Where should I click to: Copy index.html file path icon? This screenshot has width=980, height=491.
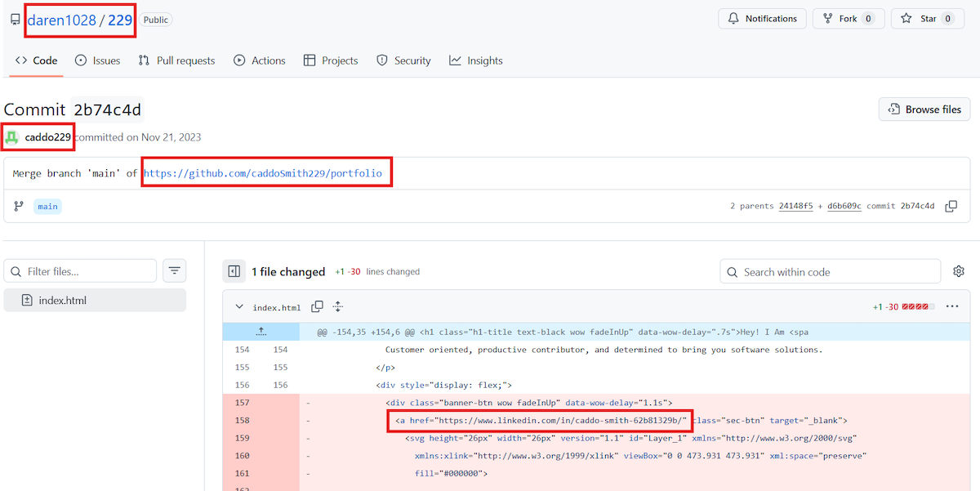click(x=317, y=307)
